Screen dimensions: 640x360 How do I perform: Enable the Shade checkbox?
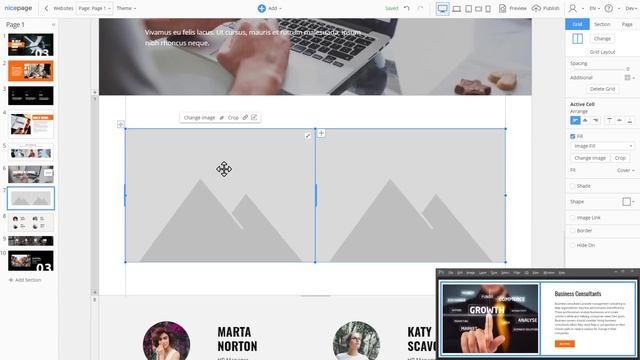pos(573,186)
